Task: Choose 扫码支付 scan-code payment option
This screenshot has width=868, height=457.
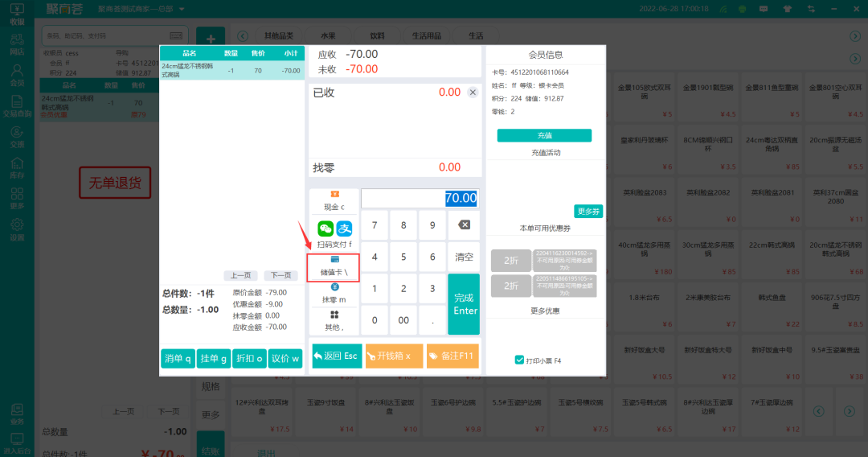Action: [x=334, y=233]
